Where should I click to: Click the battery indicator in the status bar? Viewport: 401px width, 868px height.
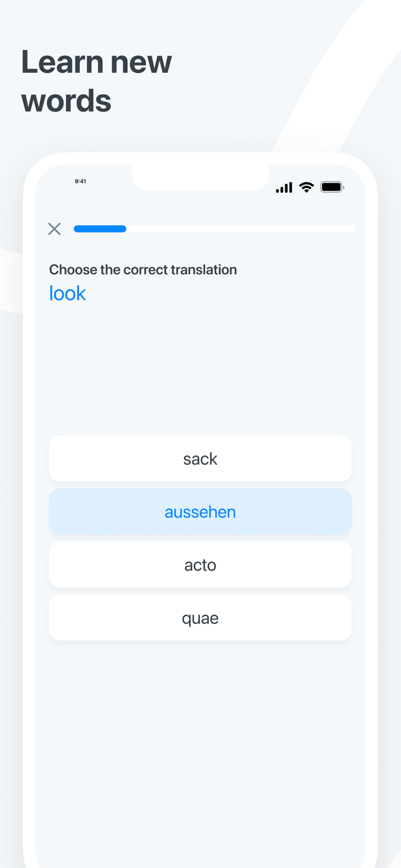click(x=332, y=187)
